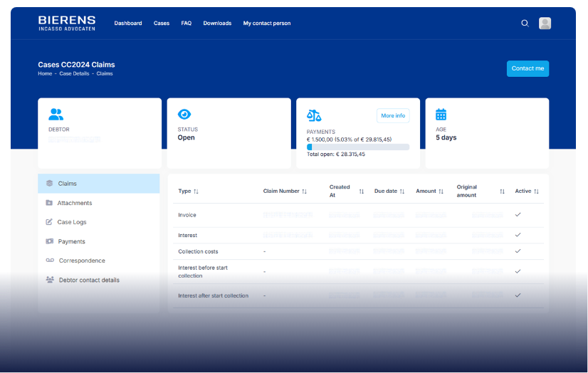Click the Total open € 28.315,45 text
This screenshot has height=373, width=588.
(336, 154)
